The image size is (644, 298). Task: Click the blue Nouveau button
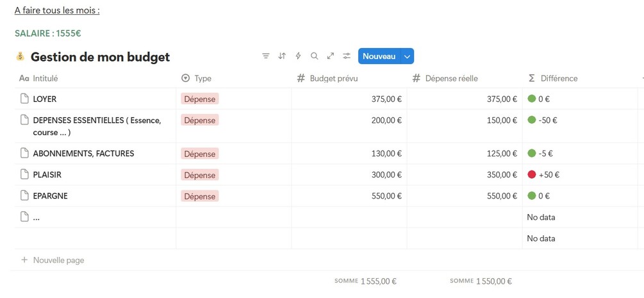click(x=379, y=56)
